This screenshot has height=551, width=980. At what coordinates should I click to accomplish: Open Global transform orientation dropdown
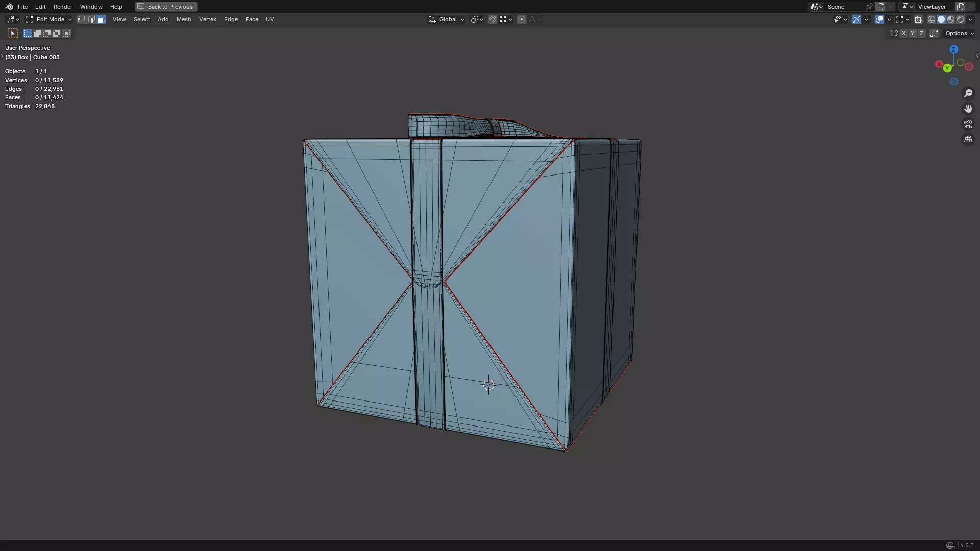click(x=447, y=19)
